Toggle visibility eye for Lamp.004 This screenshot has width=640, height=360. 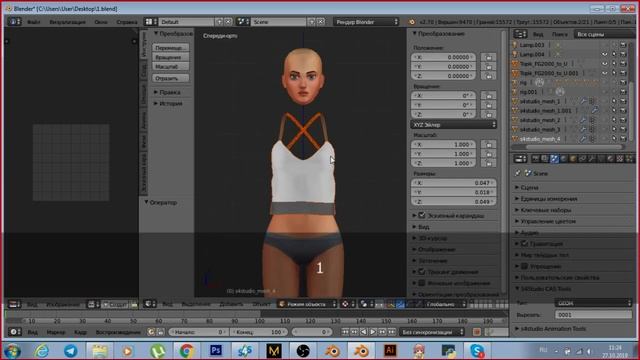pos(604,54)
